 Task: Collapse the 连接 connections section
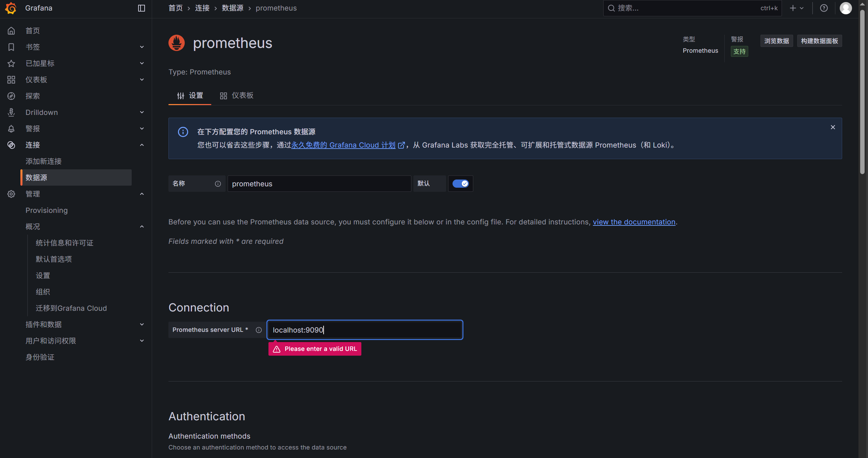142,145
